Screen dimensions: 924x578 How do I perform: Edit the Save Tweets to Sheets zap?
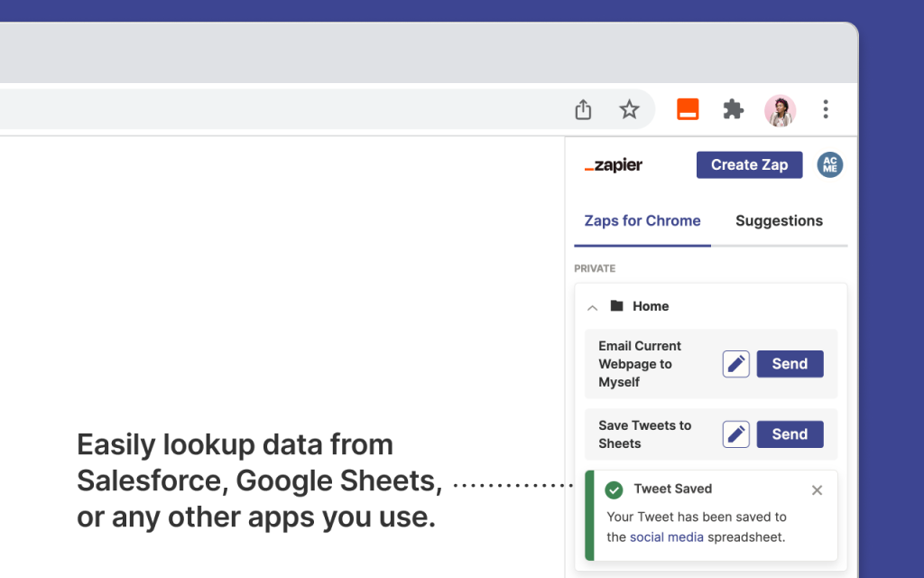[736, 434]
